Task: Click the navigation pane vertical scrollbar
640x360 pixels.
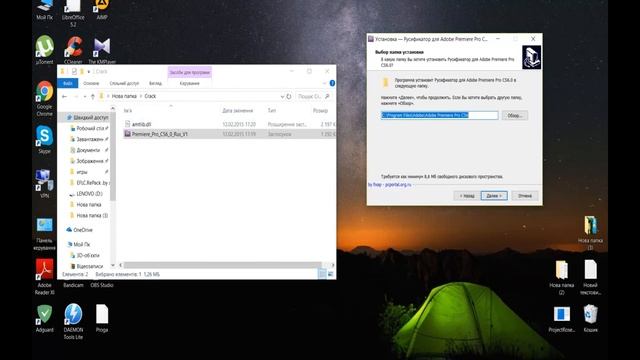Action: click(113, 155)
